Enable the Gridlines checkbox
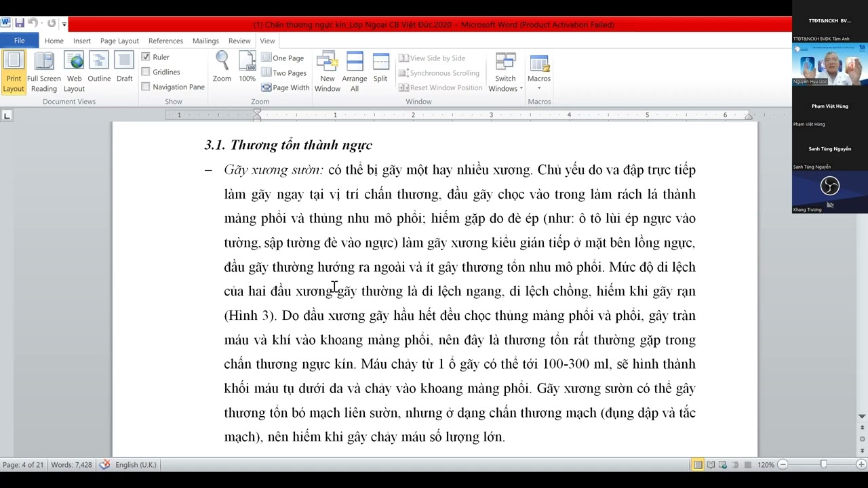This screenshot has width=868, height=488. [146, 72]
